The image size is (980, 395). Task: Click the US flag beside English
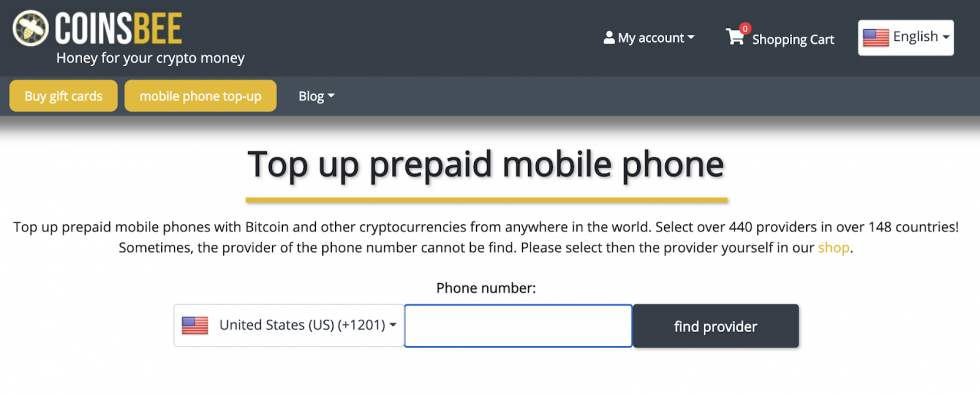click(x=876, y=38)
